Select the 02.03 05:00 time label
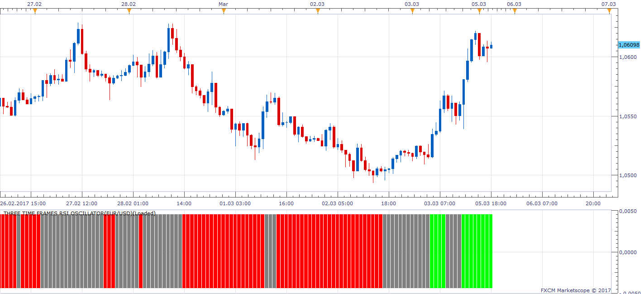 337,203
